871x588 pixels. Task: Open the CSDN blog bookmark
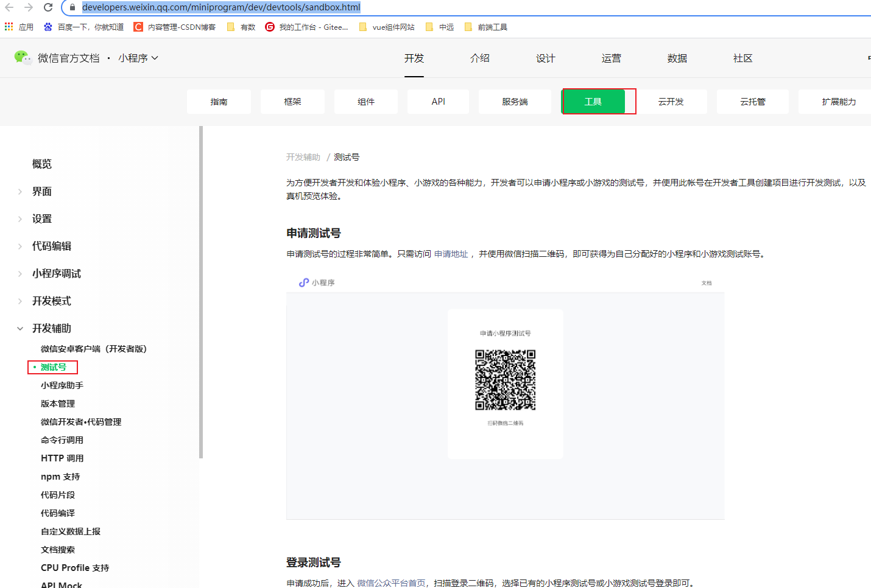[175, 27]
